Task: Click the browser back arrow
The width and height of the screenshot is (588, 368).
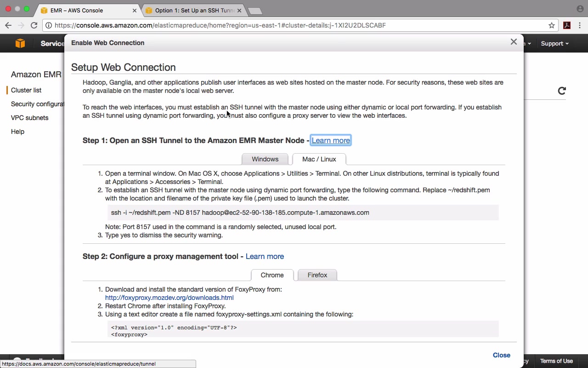Action: coord(8,25)
